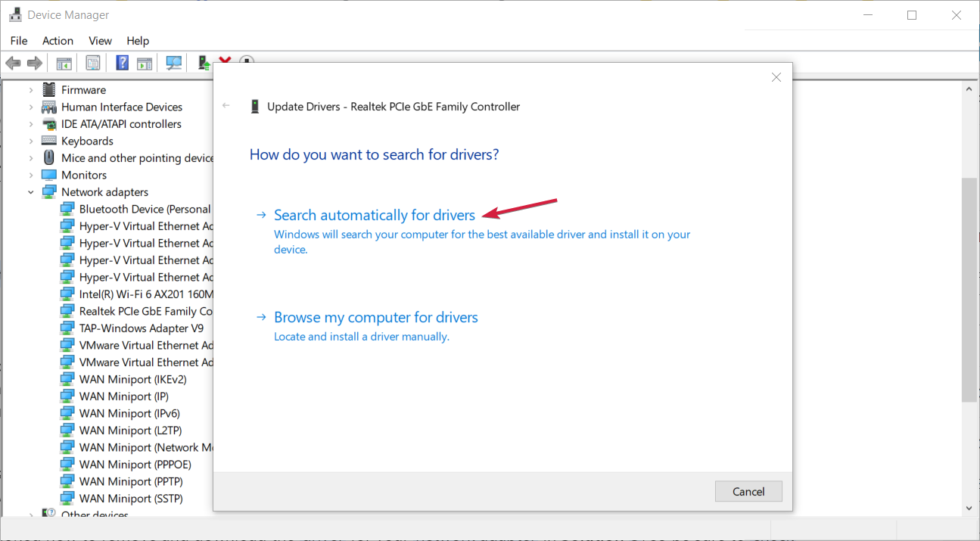This screenshot has height=541, width=980.
Task: Click the WAN Miniport (IKEv2) icon
Action: (x=67, y=379)
